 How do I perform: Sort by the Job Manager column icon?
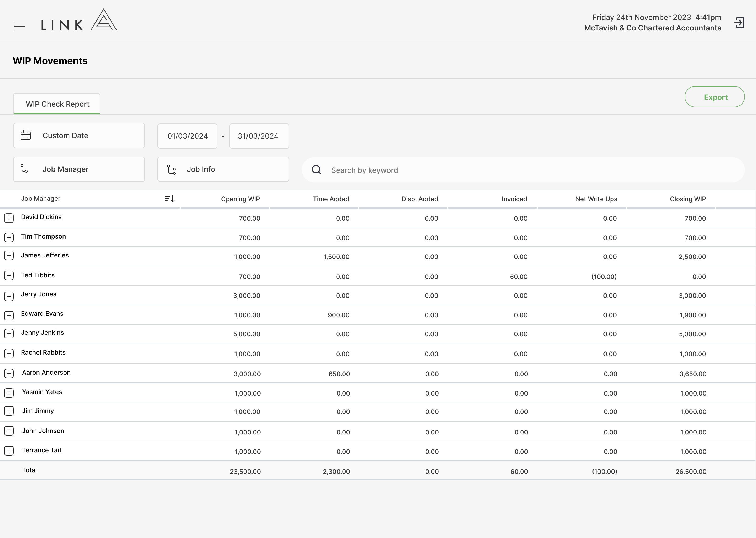[170, 199]
